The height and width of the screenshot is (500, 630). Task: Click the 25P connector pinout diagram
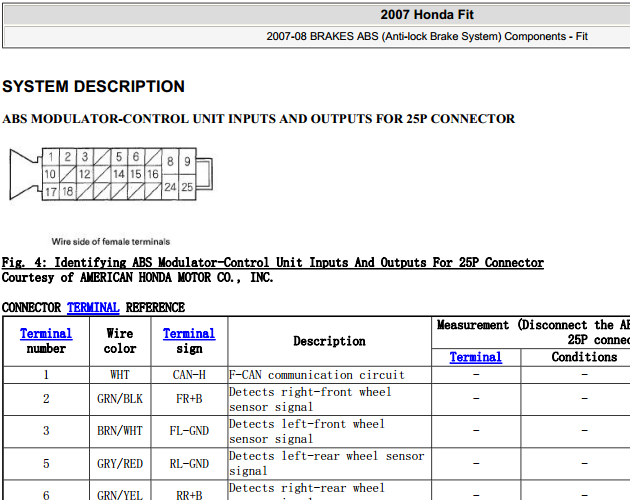[x=111, y=174]
